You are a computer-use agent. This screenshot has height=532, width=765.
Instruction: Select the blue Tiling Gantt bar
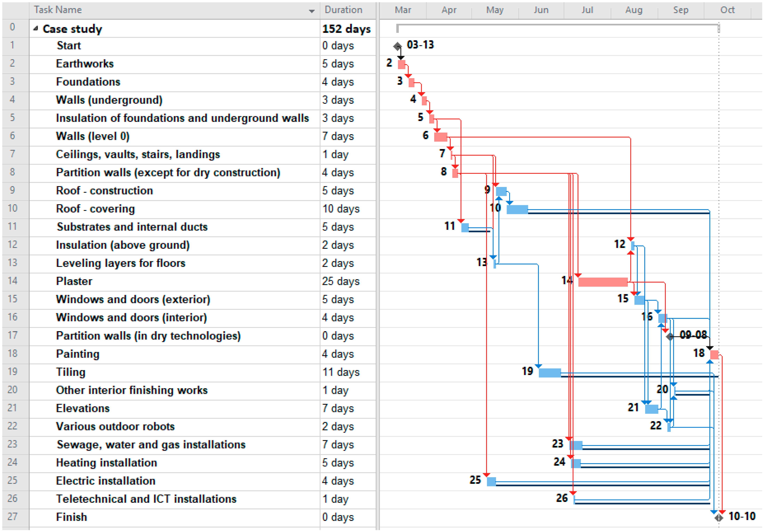pos(549,372)
